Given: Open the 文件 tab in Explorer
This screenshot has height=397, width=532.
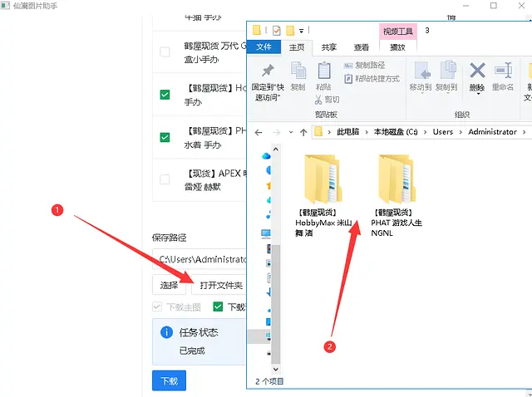Looking at the screenshot, I should coord(264,47).
